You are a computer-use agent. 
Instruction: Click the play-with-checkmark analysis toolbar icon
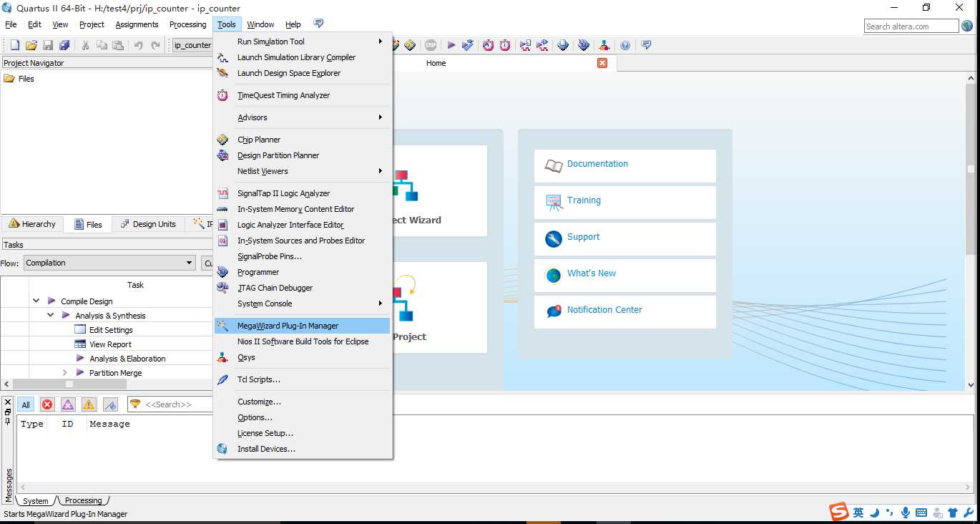click(x=468, y=45)
